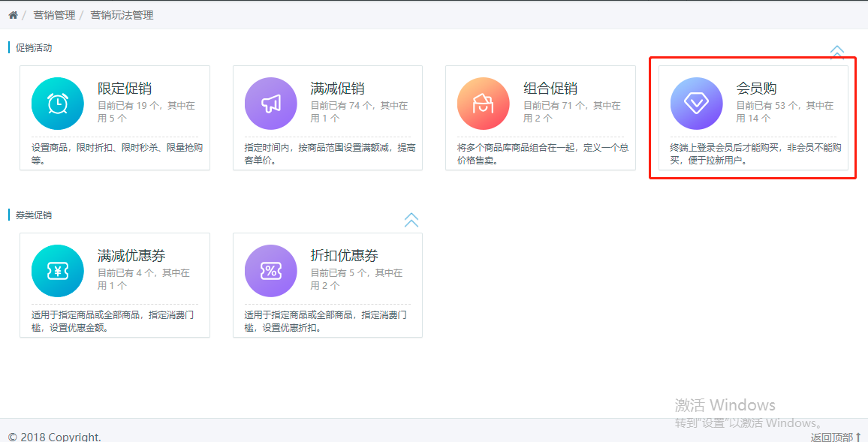Click text 目前已有 74 个，其中在用 1 个
Screen dimensions: 868x442
click(x=359, y=112)
